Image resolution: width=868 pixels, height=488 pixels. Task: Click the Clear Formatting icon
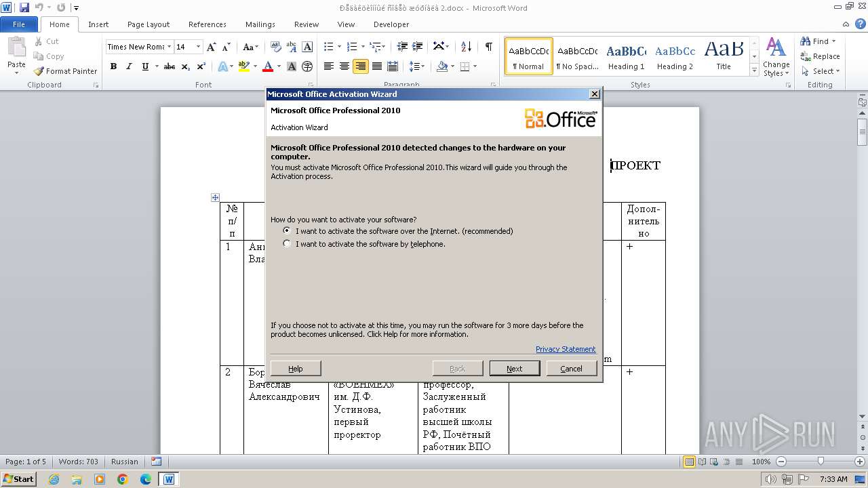(x=276, y=47)
